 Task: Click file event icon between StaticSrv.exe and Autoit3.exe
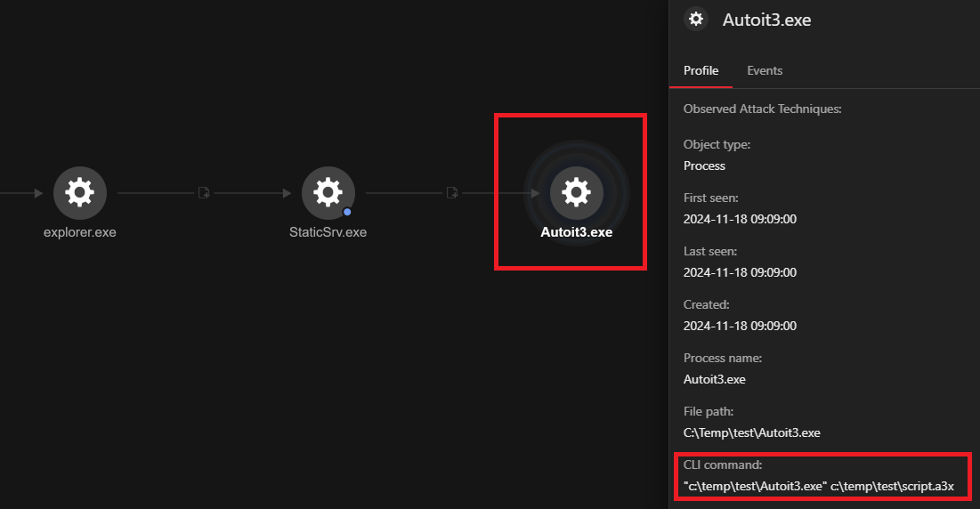tap(452, 192)
